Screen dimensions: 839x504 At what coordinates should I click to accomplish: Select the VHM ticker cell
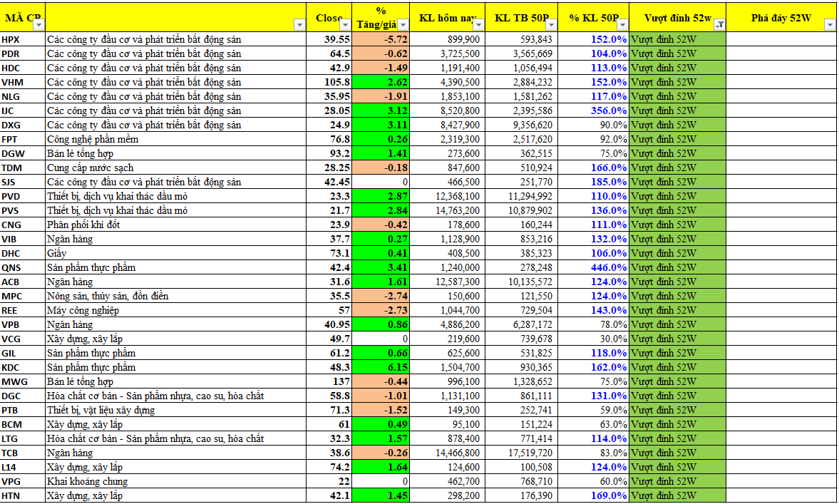pos(23,82)
